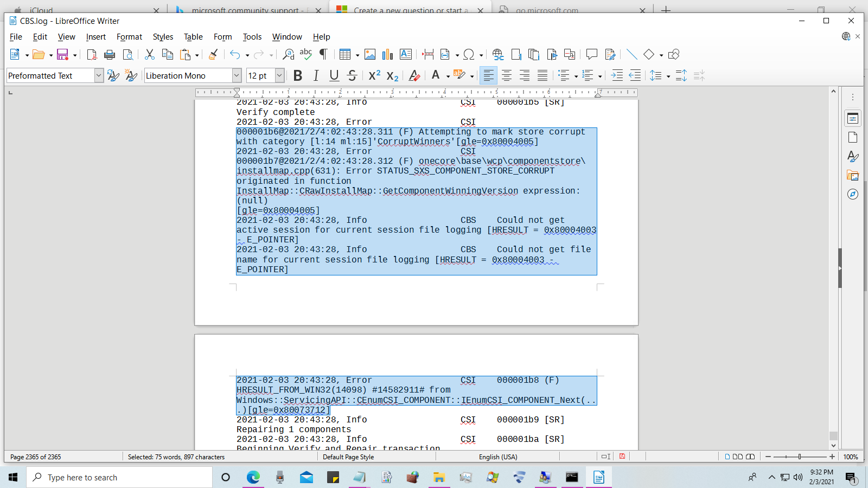Insert an image
The width and height of the screenshot is (868, 488).
(x=370, y=54)
